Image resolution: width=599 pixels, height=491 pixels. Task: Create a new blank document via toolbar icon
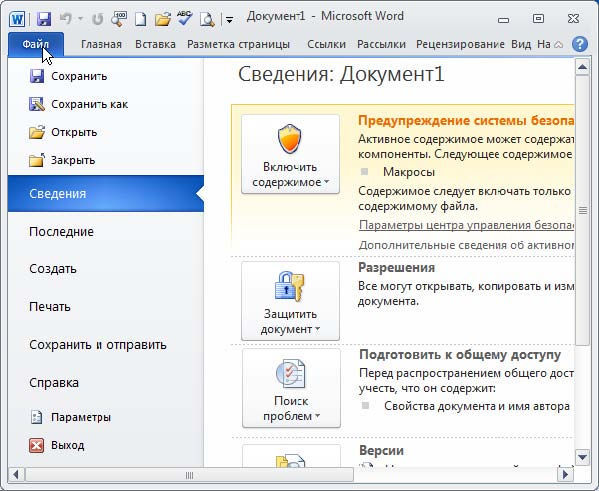141,19
